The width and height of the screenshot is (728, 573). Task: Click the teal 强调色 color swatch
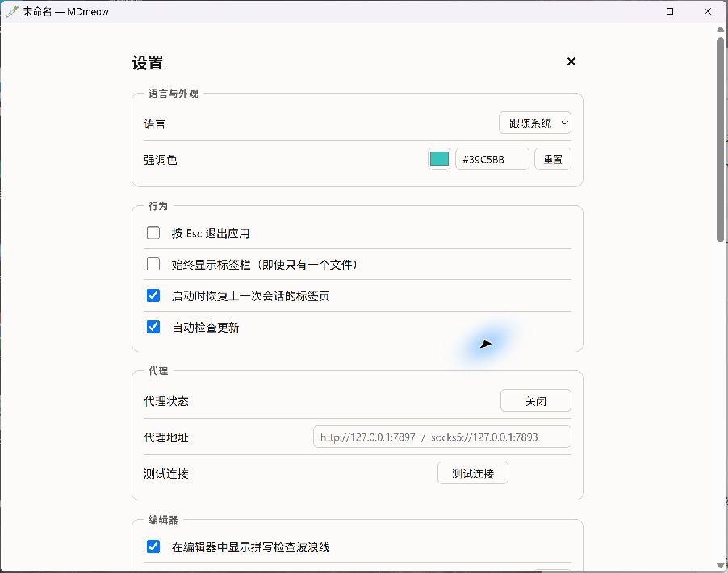tap(439, 159)
